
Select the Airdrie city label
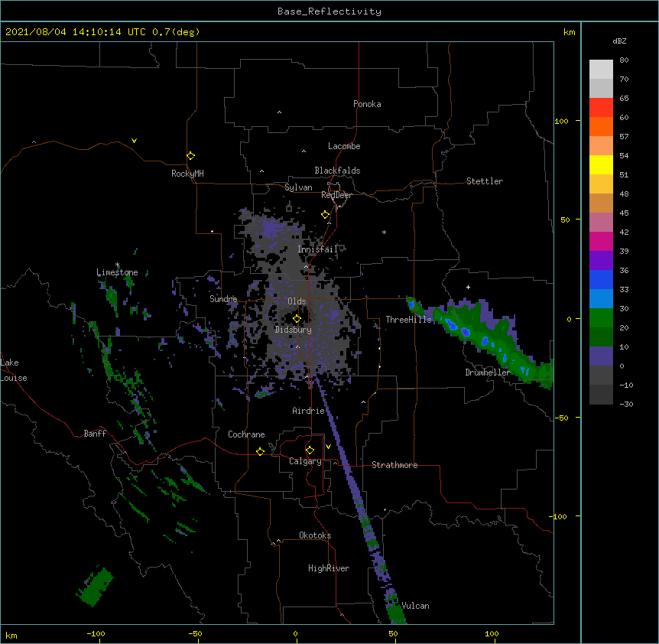tap(309, 411)
